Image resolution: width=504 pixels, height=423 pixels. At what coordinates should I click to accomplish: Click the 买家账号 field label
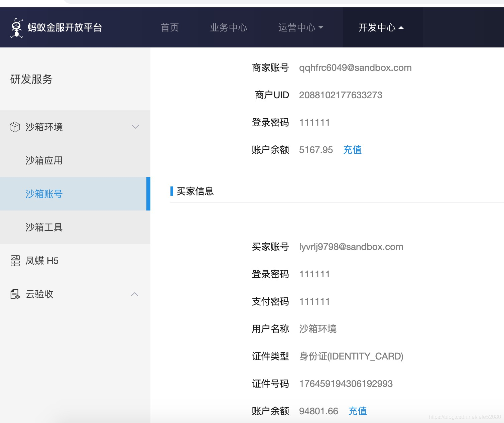[x=270, y=247]
